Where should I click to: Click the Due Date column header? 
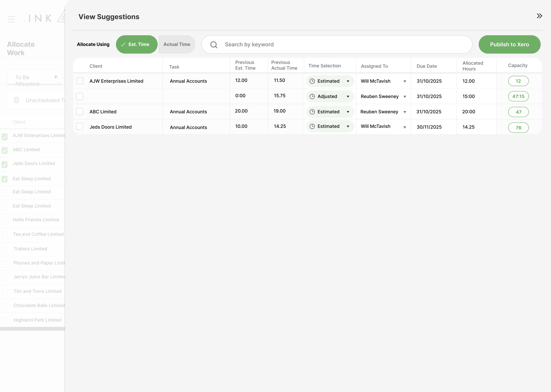tap(426, 66)
